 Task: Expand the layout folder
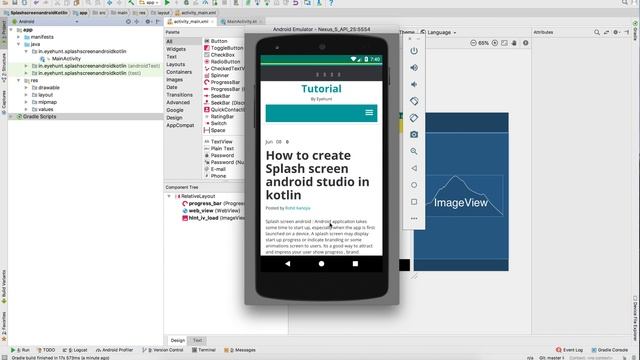pyautogui.click(x=26, y=95)
